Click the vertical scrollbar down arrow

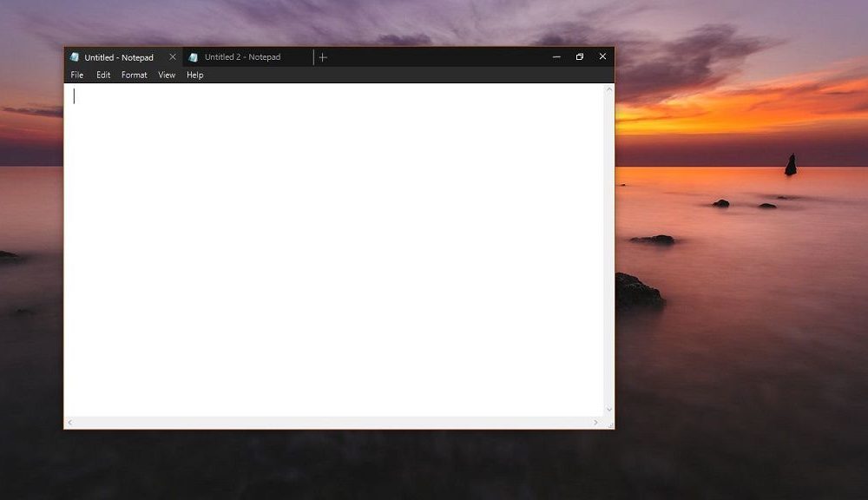[608, 410]
